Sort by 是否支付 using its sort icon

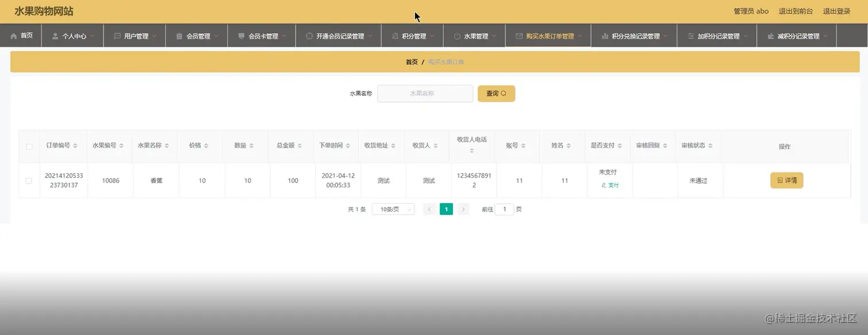[x=619, y=146]
